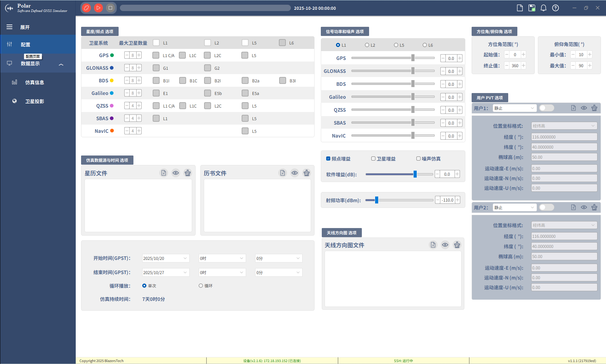This screenshot has height=364, width=606.
Task: Clear 用户2 with broom icon
Action: click(594, 207)
